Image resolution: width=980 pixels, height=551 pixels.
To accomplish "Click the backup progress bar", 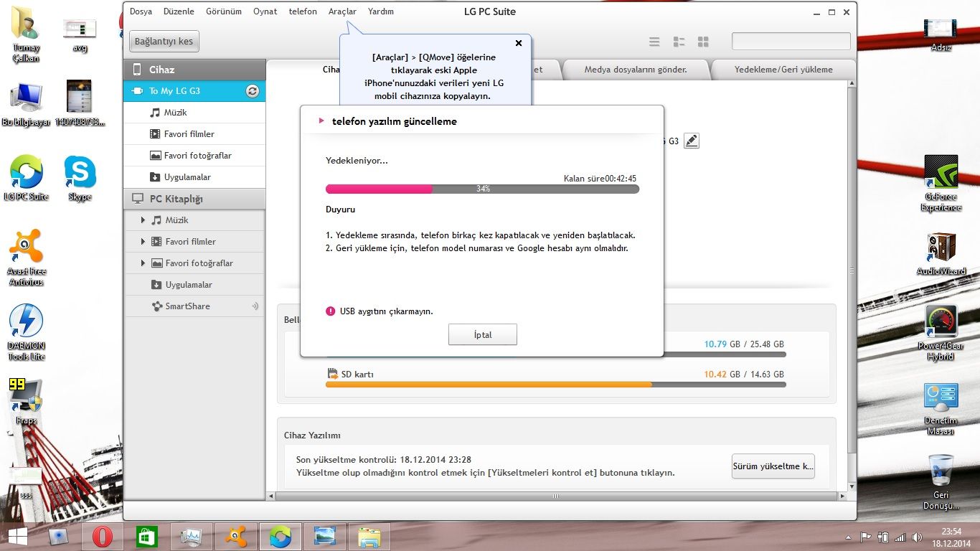I will [482, 189].
